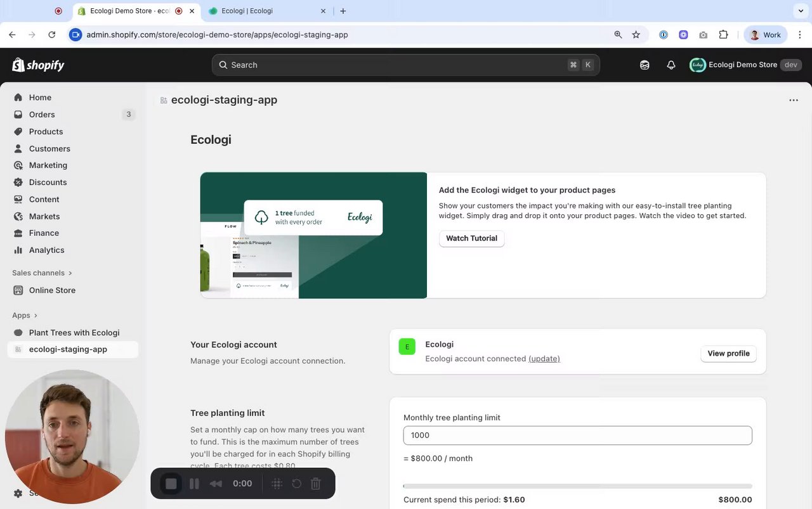The height and width of the screenshot is (509, 812).
Task: Click the Online Store icon
Action: click(18, 290)
